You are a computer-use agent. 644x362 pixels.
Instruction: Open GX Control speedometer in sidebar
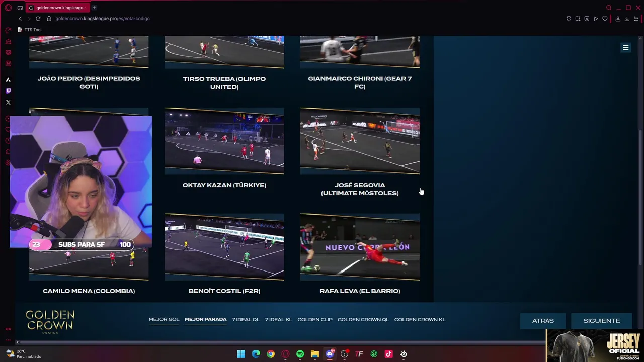pyautogui.click(x=8, y=30)
